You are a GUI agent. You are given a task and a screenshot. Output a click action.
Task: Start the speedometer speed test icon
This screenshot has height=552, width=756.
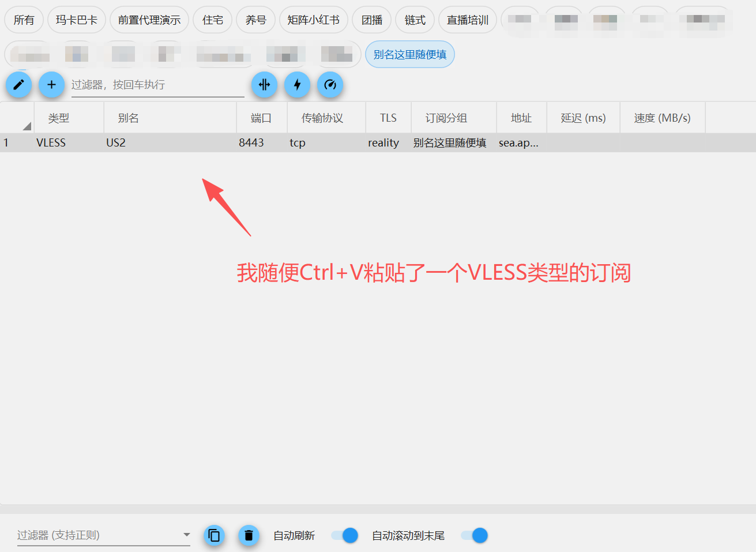pos(330,84)
